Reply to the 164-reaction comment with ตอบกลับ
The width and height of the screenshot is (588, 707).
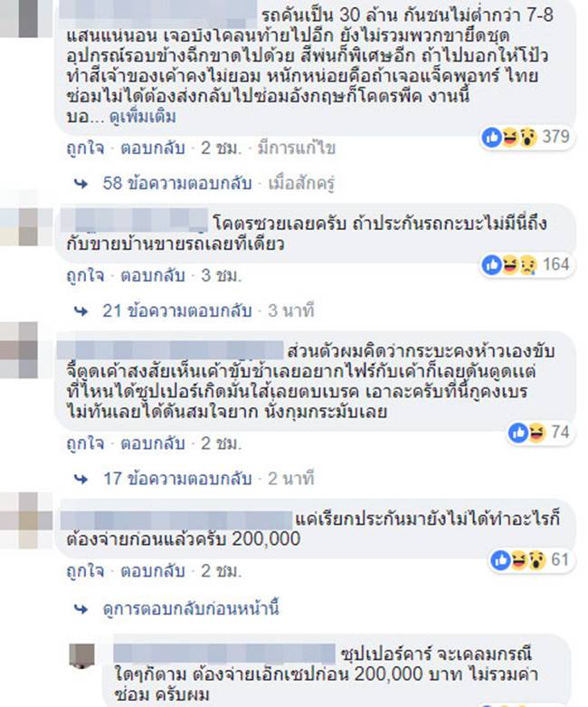point(153,275)
